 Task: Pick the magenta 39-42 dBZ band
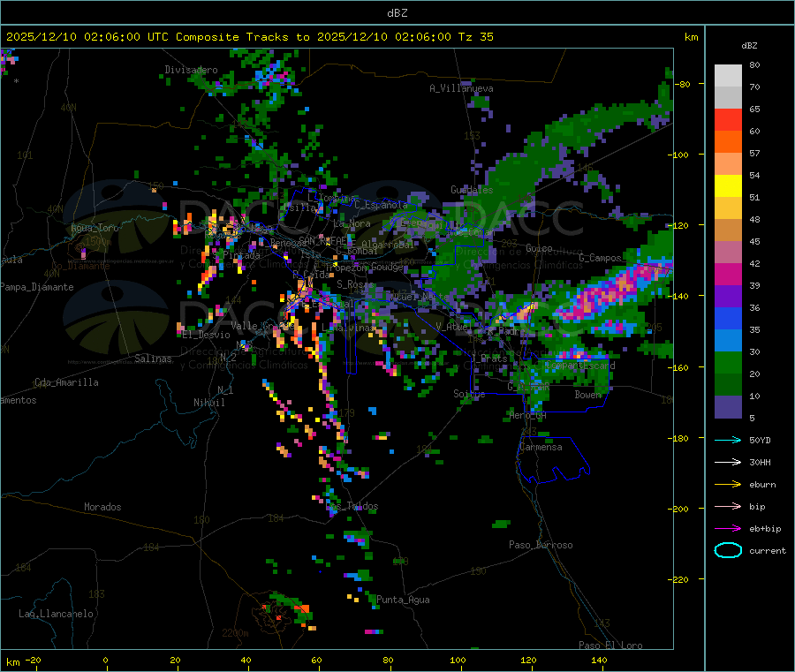pos(728,274)
